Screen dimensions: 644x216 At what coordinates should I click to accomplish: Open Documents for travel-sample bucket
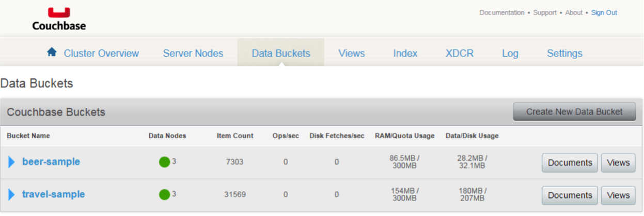pyautogui.click(x=570, y=195)
